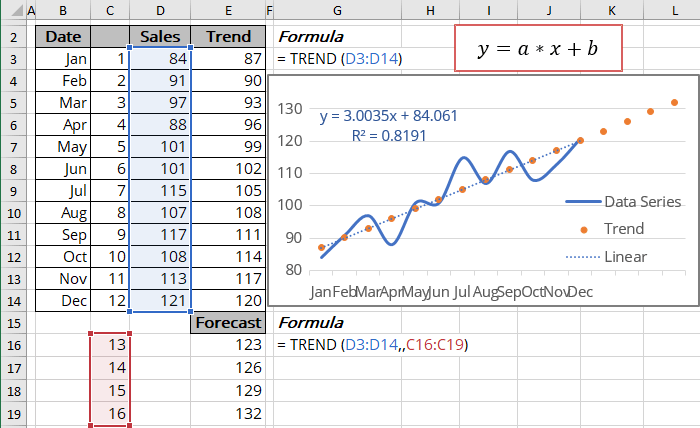This screenshot has height=428, width=700.
Task: Select column L header
Action: [x=675, y=10]
